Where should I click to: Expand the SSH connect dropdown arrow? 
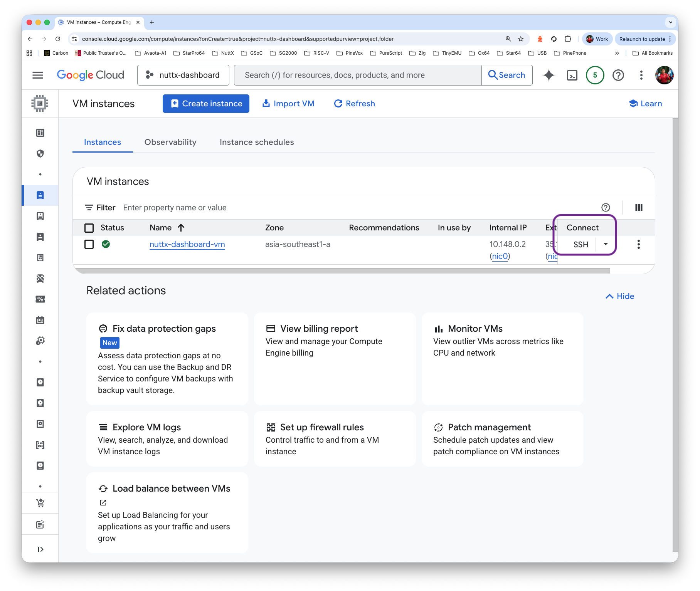click(606, 244)
